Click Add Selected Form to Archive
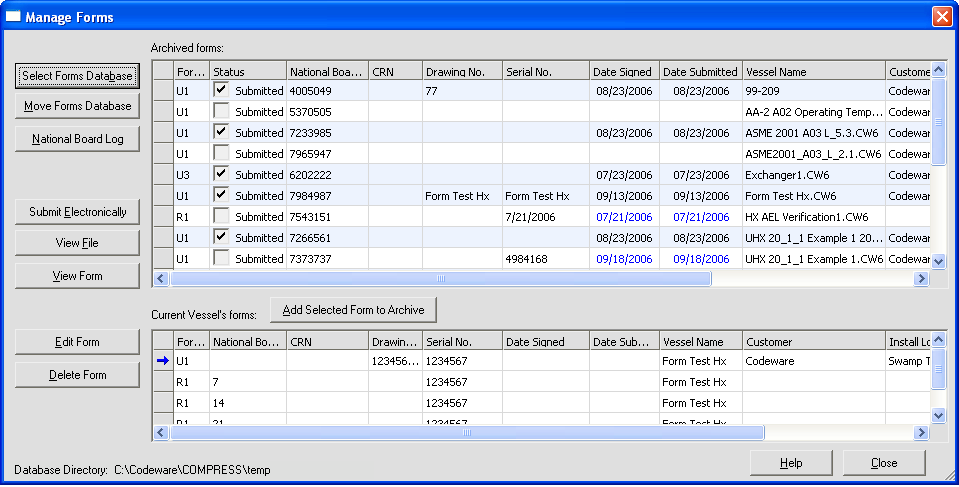Viewport: 959px width, 487px height. [x=354, y=310]
